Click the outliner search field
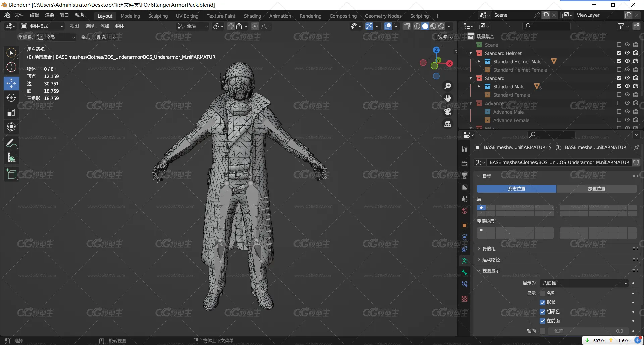Viewport: 644px width, 345px height. tap(546, 26)
